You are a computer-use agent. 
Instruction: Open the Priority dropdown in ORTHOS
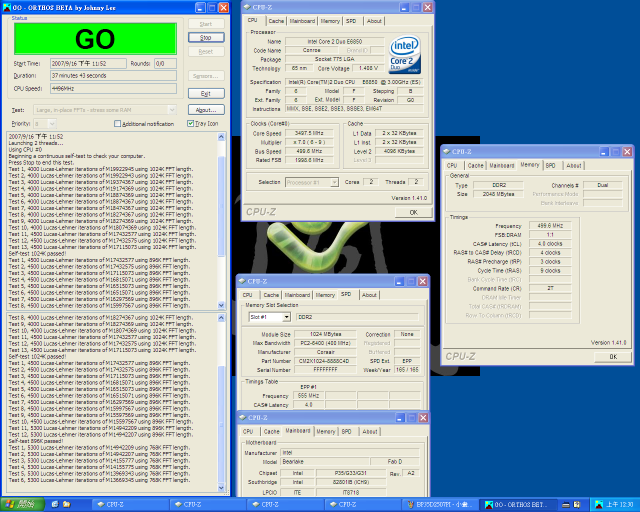tap(52, 123)
